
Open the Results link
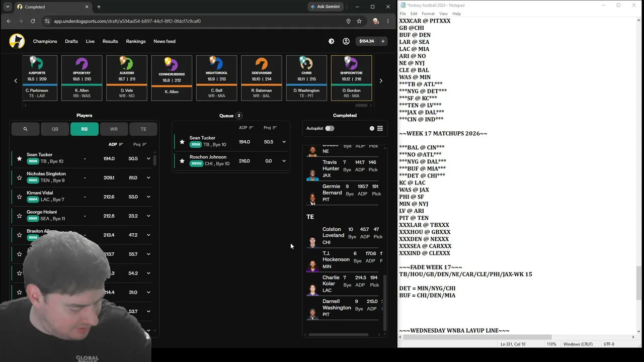[110, 41]
